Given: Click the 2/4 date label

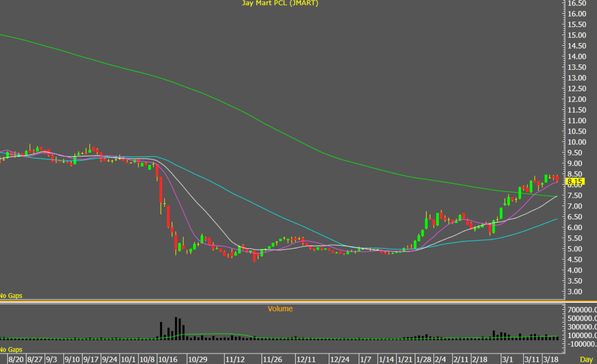Looking at the screenshot, I should tap(441, 360).
